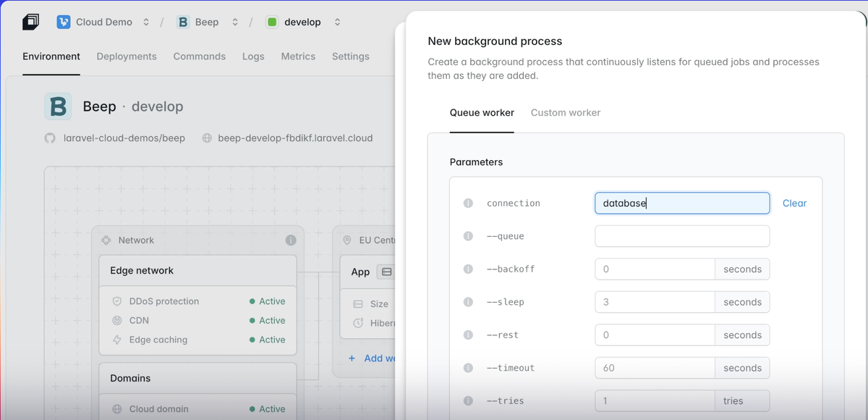Click the info icon beside connection
The width and height of the screenshot is (868, 420).
[x=468, y=203]
